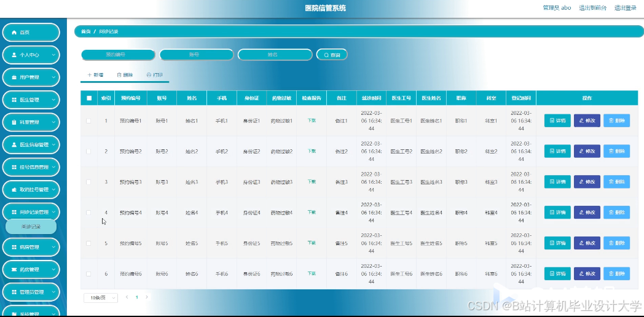Go to the next page with the right arrow
The height and width of the screenshot is (317, 644).
coord(147,297)
